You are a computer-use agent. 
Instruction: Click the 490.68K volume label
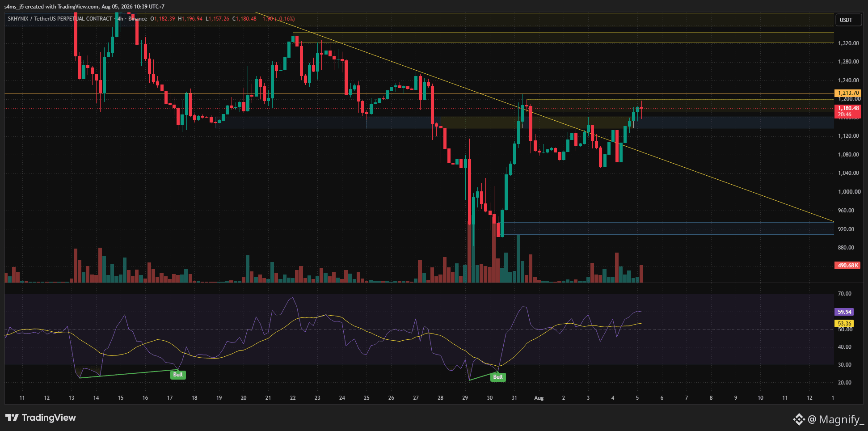[848, 266]
